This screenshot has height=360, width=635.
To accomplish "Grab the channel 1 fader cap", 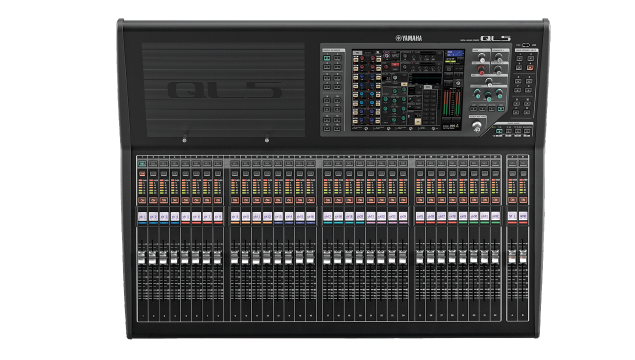I will click(142, 258).
